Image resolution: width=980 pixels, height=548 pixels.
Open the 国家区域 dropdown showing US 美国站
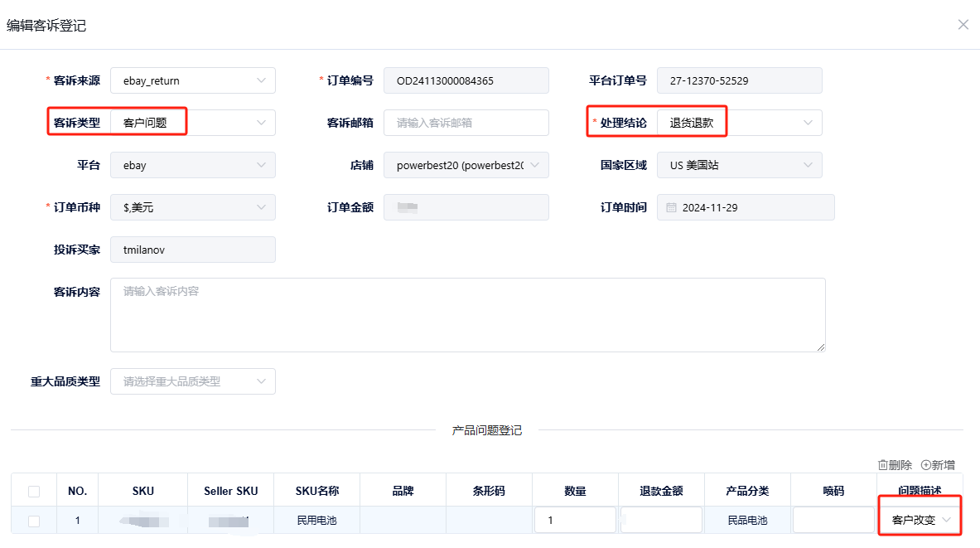click(x=739, y=165)
